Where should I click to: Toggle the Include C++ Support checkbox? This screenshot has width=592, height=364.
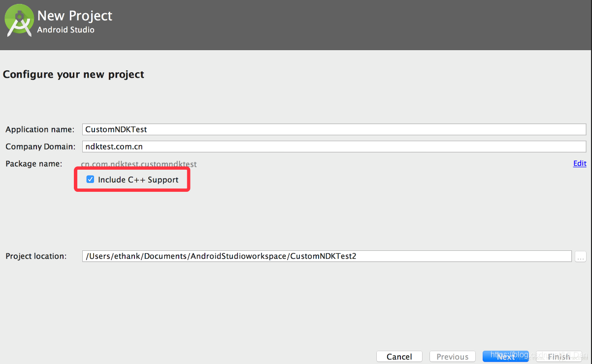click(90, 180)
